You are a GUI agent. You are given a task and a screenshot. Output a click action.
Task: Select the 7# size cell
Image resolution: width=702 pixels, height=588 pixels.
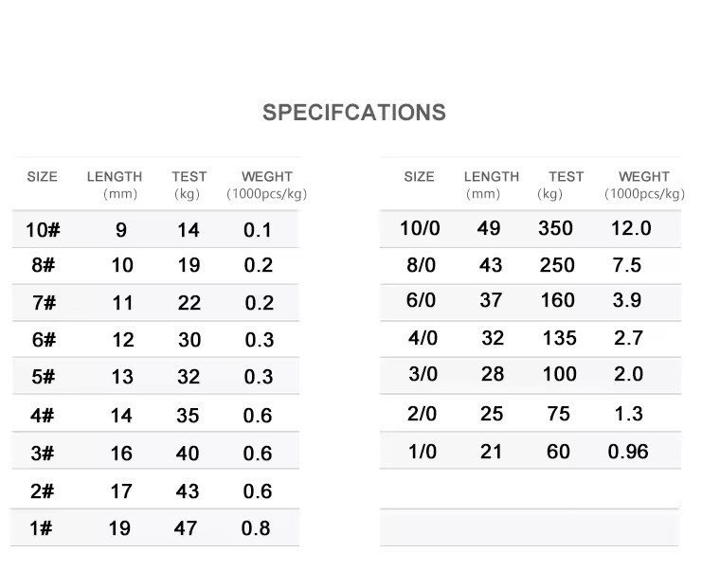click(44, 303)
